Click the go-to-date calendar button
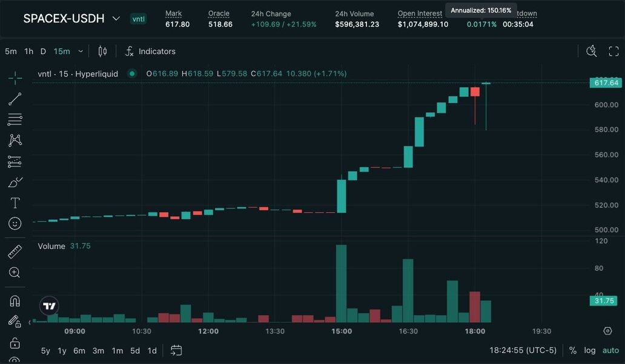 tap(176, 350)
